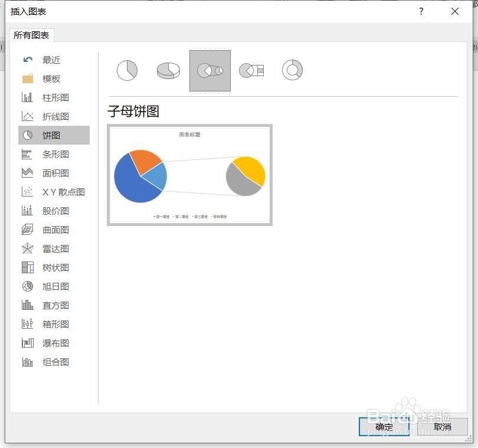The image size is (478, 448).
Task: Pick the 复合条饼图 (bar of pie) icon
Action: 251,70
